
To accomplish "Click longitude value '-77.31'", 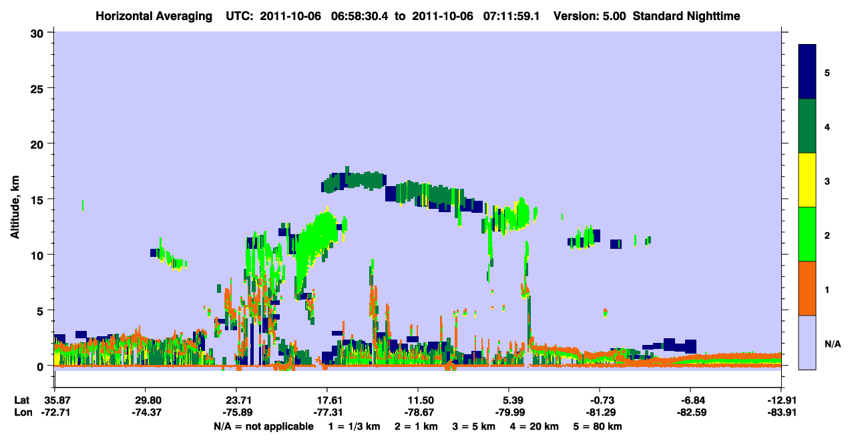I will [327, 412].
